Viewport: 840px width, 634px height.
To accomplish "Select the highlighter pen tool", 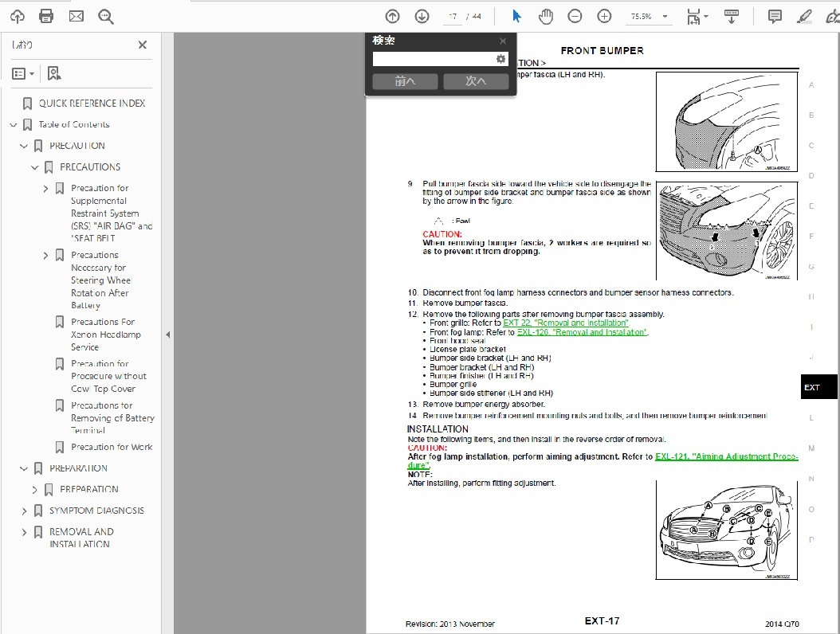I will pyautogui.click(x=804, y=16).
